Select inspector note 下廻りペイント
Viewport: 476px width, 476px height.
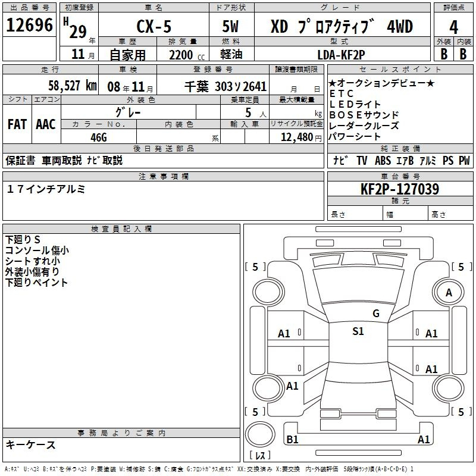click(36, 282)
